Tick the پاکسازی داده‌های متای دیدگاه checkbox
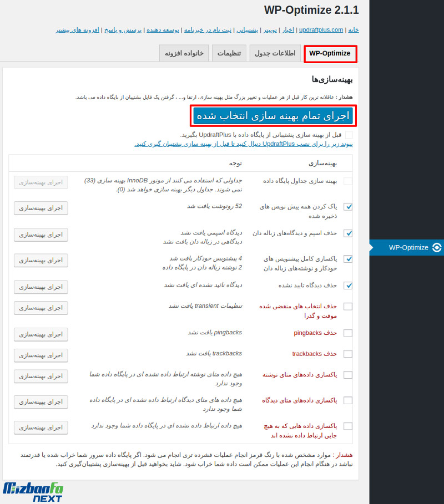The image size is (444, 504). 348,400
